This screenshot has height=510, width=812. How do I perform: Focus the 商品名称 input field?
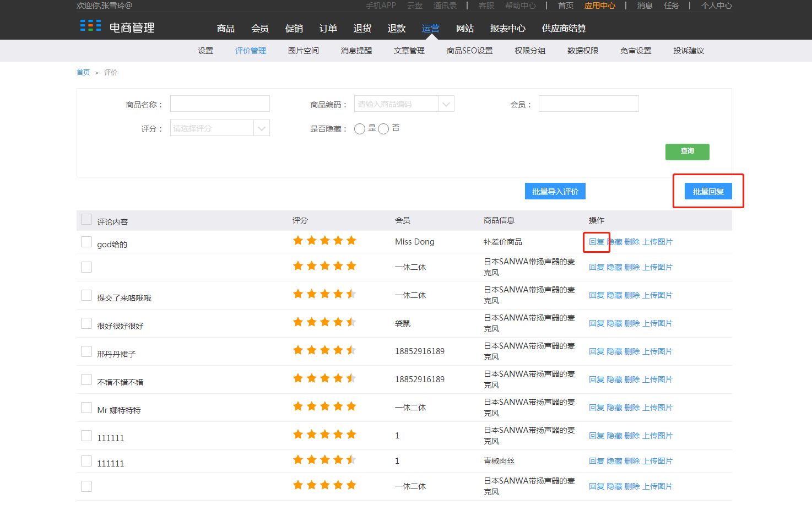pyautogui.click(x=220, y=104)
